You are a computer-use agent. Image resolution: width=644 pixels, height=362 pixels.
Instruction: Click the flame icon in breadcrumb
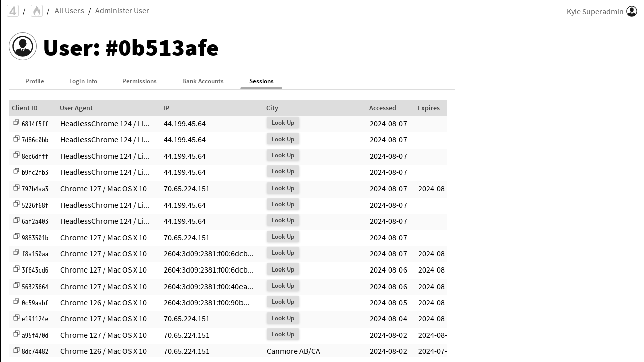click(x=37, y=11)
